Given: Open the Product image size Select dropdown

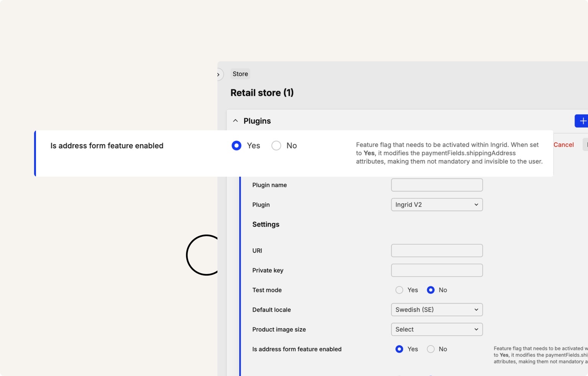Looking at the screenshot, I should 436,330.
